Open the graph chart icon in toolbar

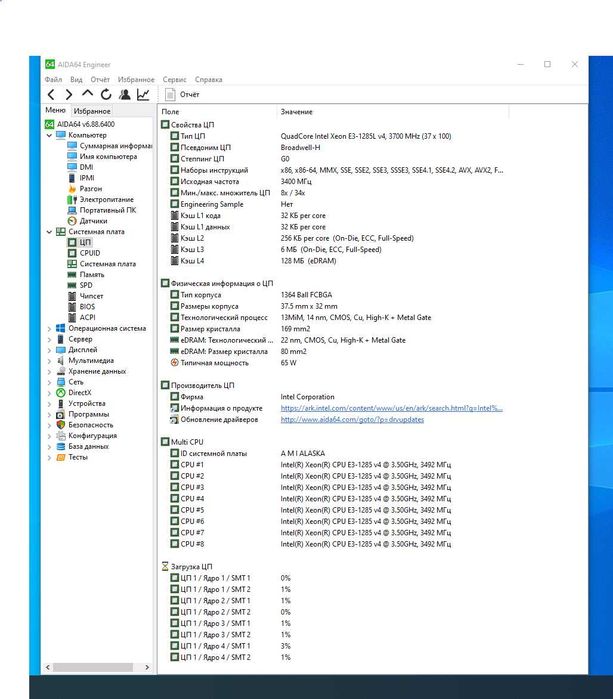[x=143, y=95]
